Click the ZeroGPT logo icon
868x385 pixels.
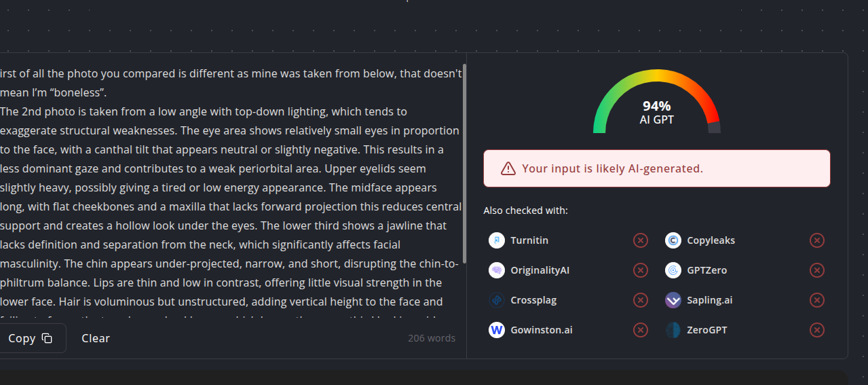point(673,330)
